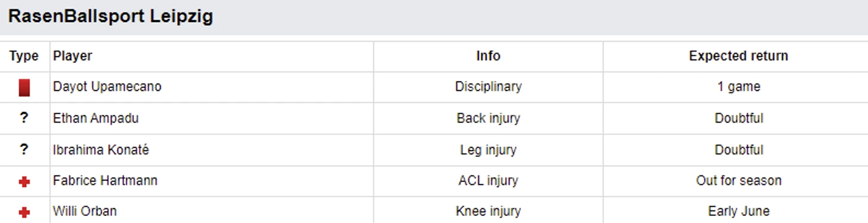This screenshot has width=868, height=223.
Task: Select the Disciplinary info cell
Action: [x=488, y=87]
